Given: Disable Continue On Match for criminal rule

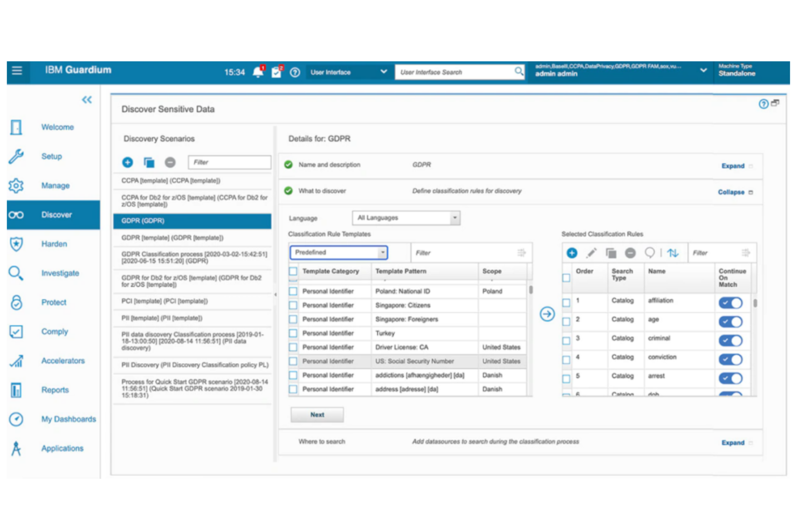Looking at the screenshot, I should point(731,341).
